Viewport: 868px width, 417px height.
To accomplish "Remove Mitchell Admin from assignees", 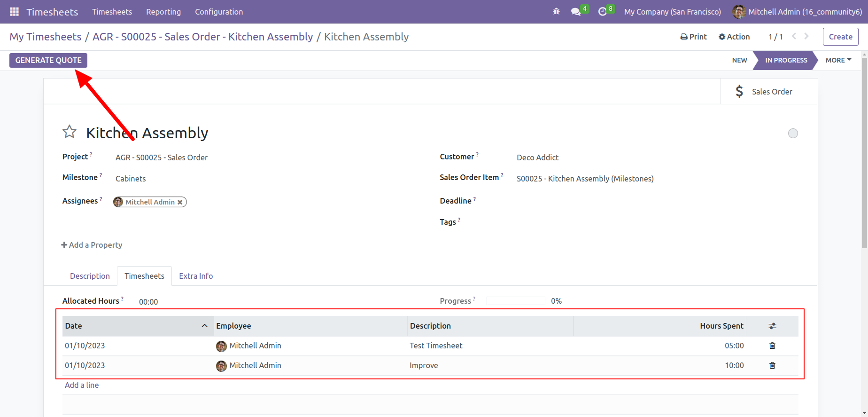I will click(x=180, y=202).
